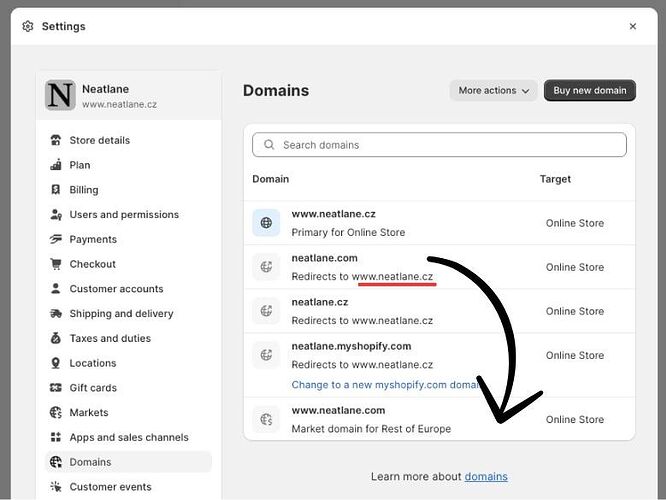The width and height of the screenshot is (666, 500).
Task: Click the Domains globe icon in sidebar
Action: [x=56, y=462]
